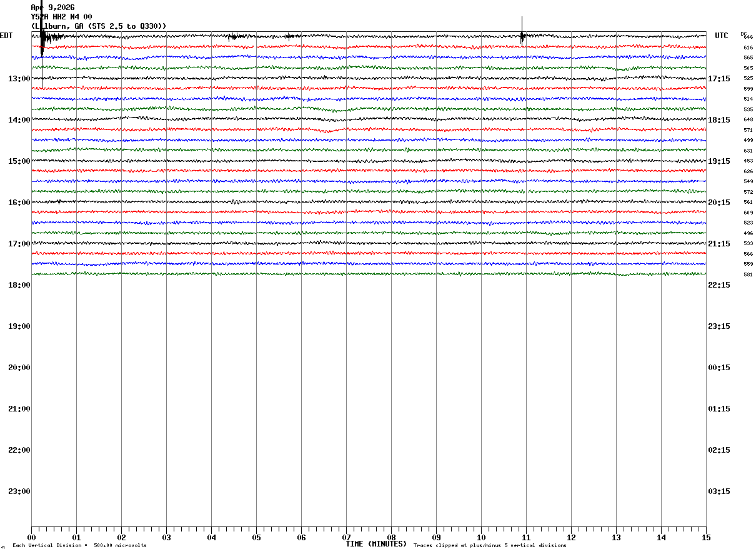Viewport: 756px width, 554px height.
Task: Click the DC offset value "571"
Action: click(x=748, y=130)
